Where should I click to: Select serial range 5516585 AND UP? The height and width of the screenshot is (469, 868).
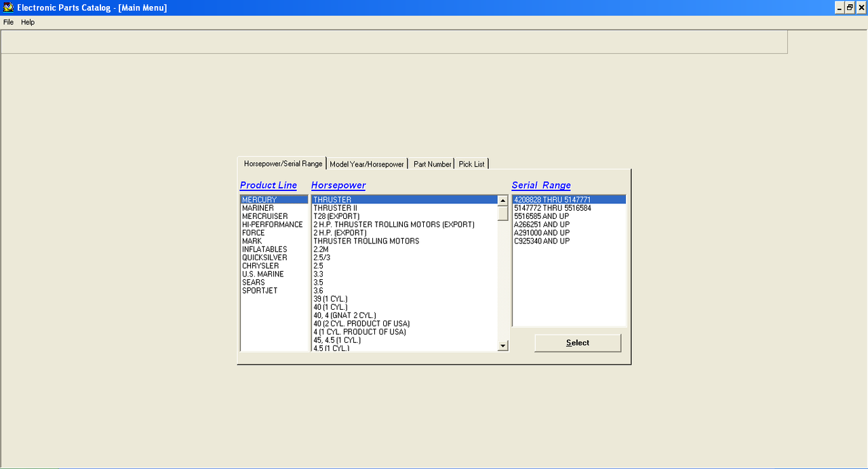coord(569,216)
